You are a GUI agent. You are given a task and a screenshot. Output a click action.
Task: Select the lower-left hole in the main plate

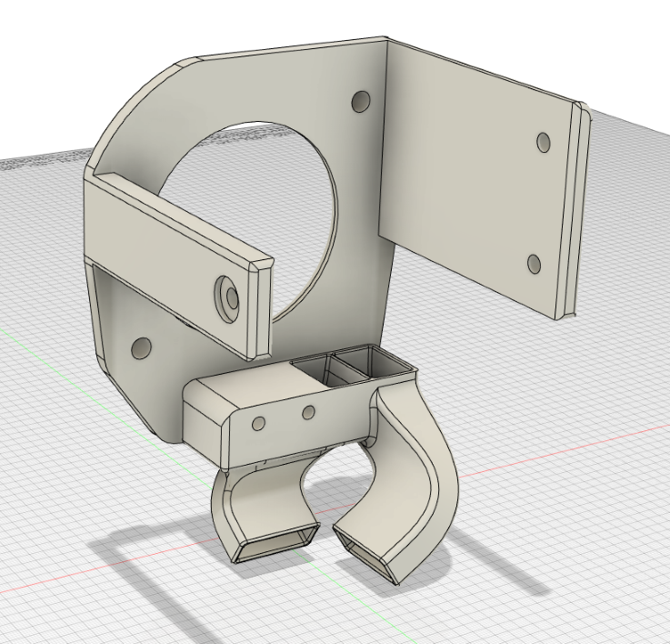click(142, 348)
